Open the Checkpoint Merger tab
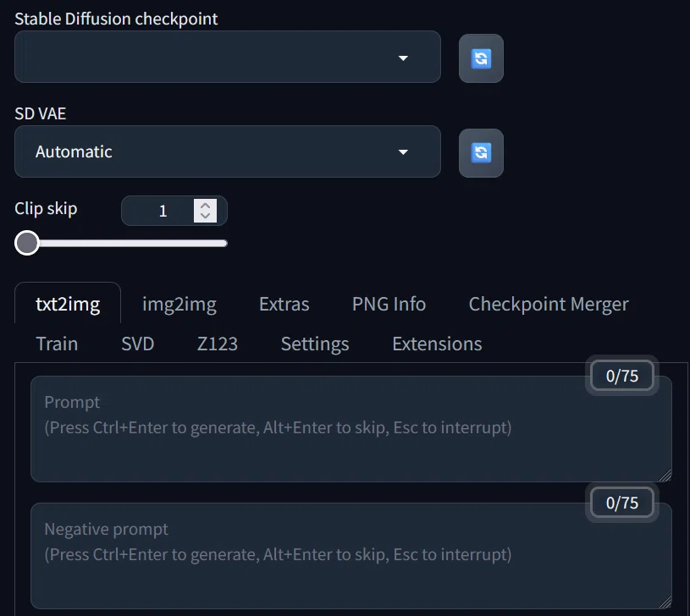 point(549,304)
